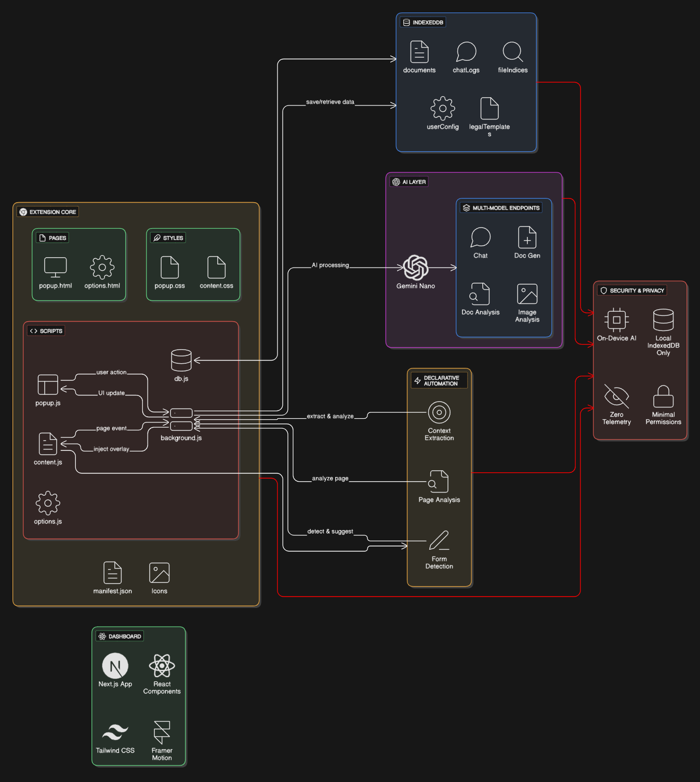Click the Next.js App logo

tap(115, 666)
